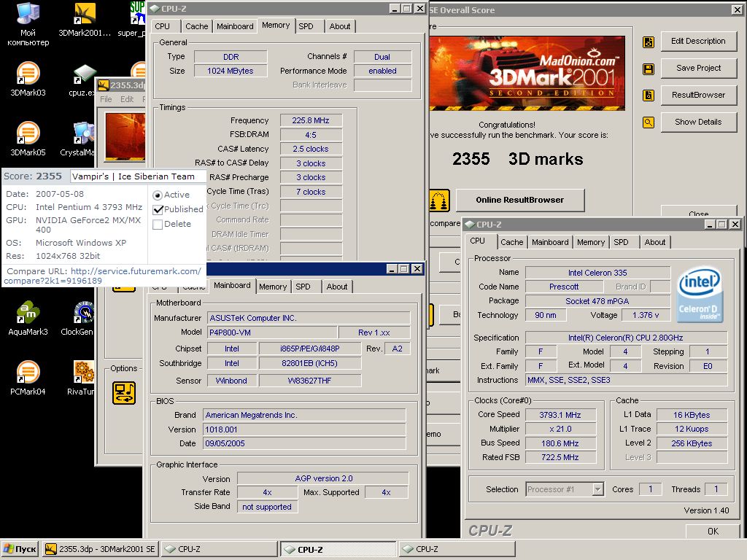The image size is (747, 560).
Task: Launch the 3DMark05 desktop shortcut
Action: (x=28, y=139)
